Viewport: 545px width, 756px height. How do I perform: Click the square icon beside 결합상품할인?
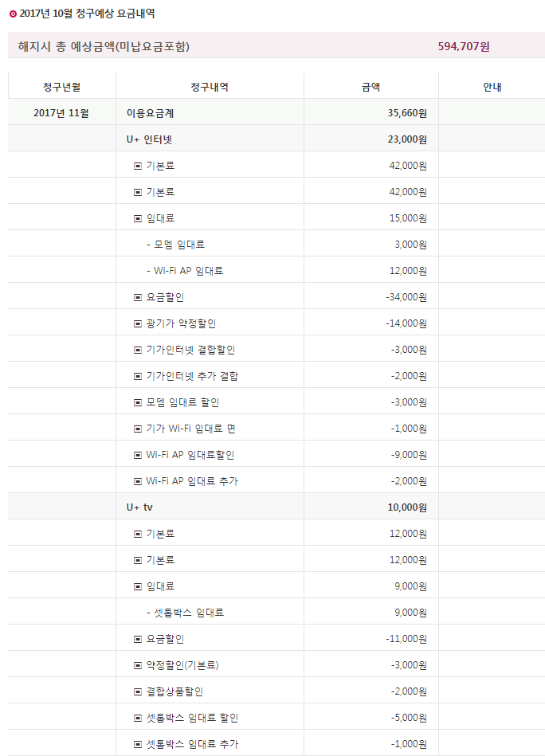pos(138,691)
